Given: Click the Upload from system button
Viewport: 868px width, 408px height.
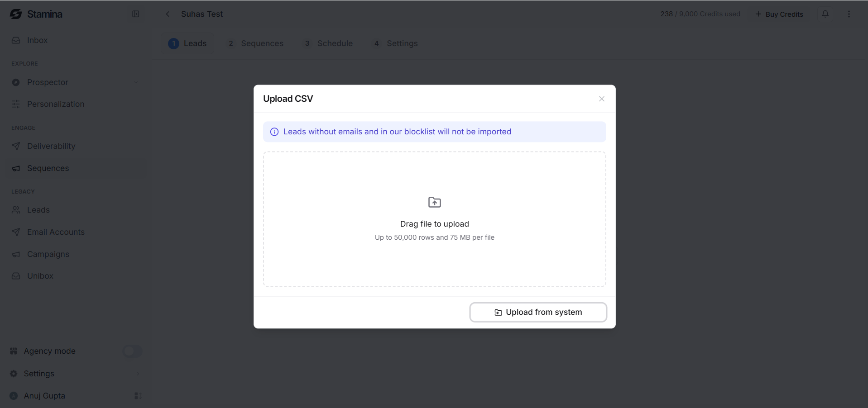Looking at the screenshot, I should click(538, 312).
